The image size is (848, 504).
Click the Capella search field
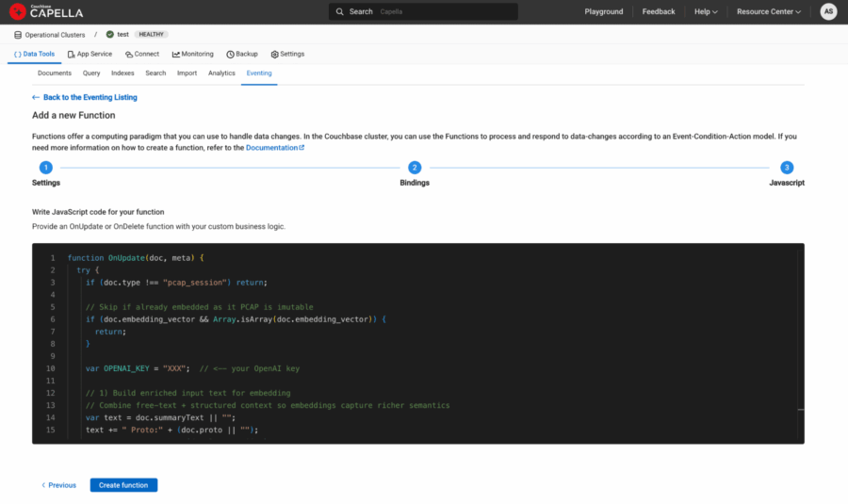[x=423, y=11]
